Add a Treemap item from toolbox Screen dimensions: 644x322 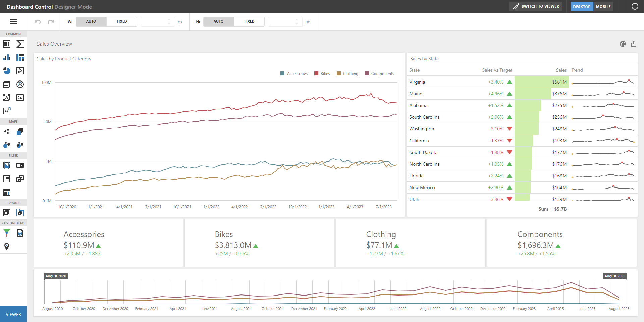coord(20,57)
